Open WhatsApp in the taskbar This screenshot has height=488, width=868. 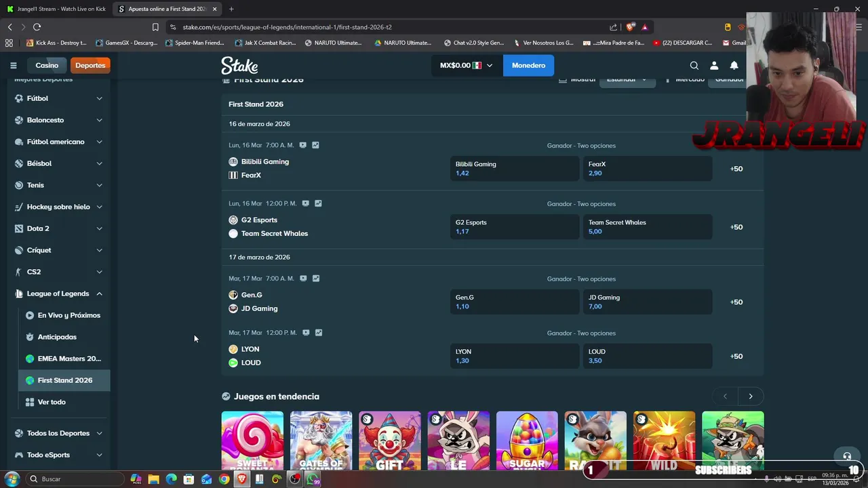click(x=312, y=479)
